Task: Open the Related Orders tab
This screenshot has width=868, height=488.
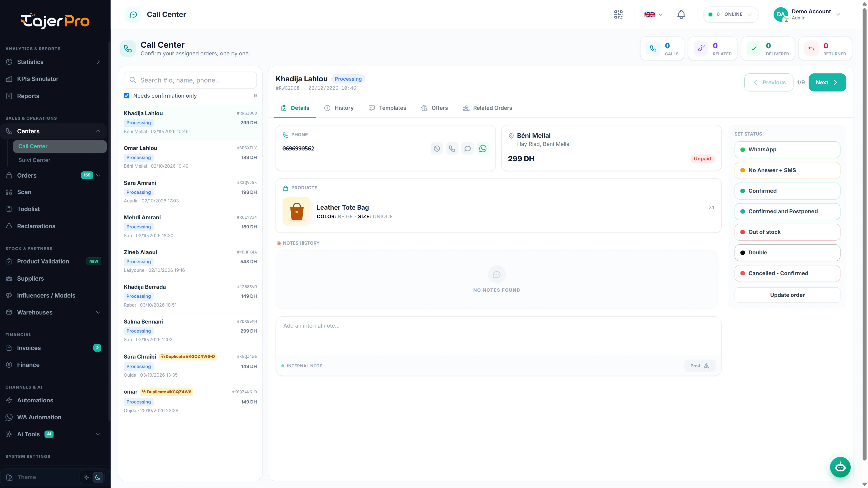Action: [487, 108]
